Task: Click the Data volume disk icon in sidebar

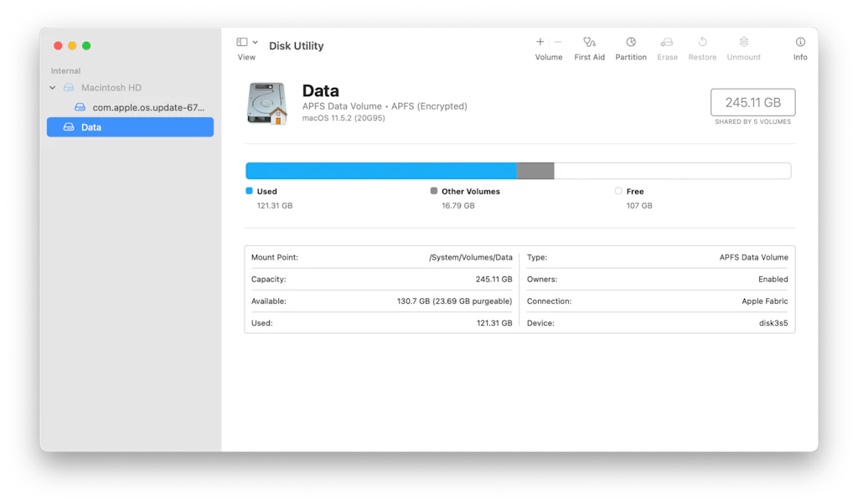Action: point(69,126)
